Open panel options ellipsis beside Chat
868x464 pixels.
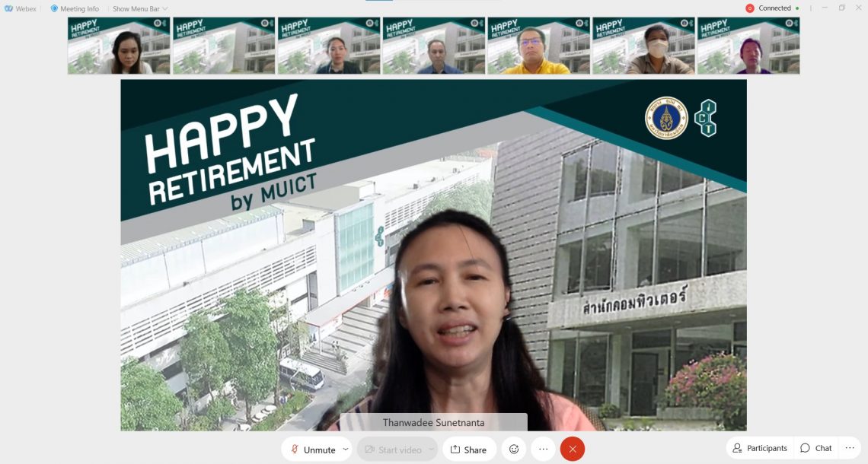(x=850, y=448)
